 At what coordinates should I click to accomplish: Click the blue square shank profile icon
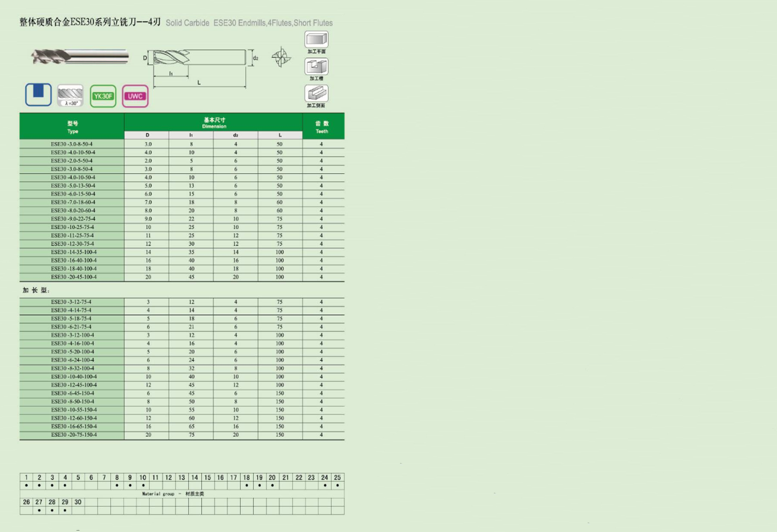pyautogui.click(x=38, y=95)
